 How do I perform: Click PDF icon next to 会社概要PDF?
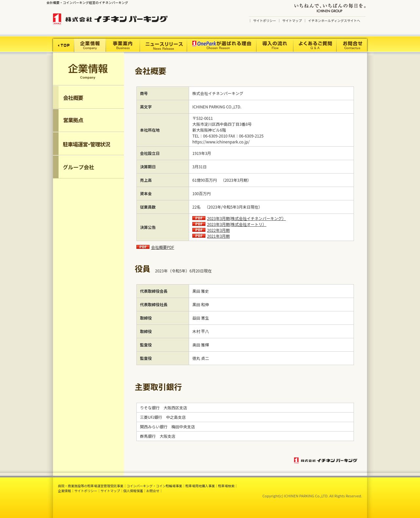click(143, 247)
